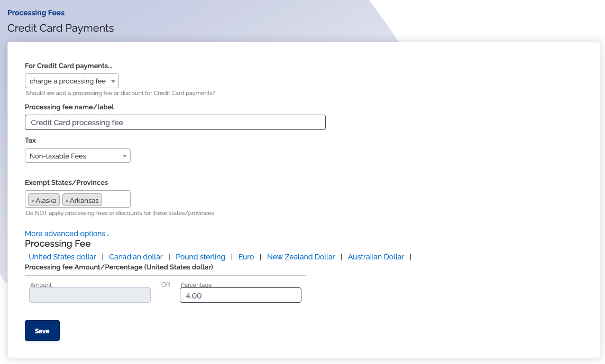The image size is (605, 364).
Task: Click the Save button
Action: point(42,331)
